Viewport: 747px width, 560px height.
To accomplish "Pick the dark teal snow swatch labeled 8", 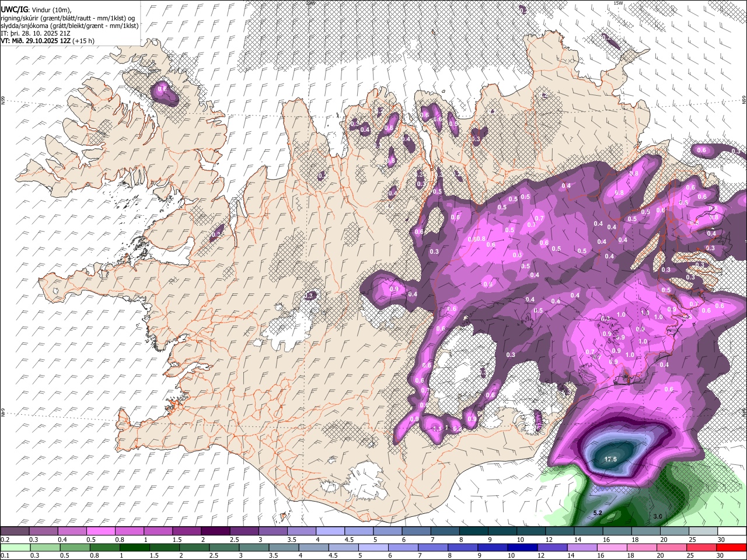I will click(473, 531).
